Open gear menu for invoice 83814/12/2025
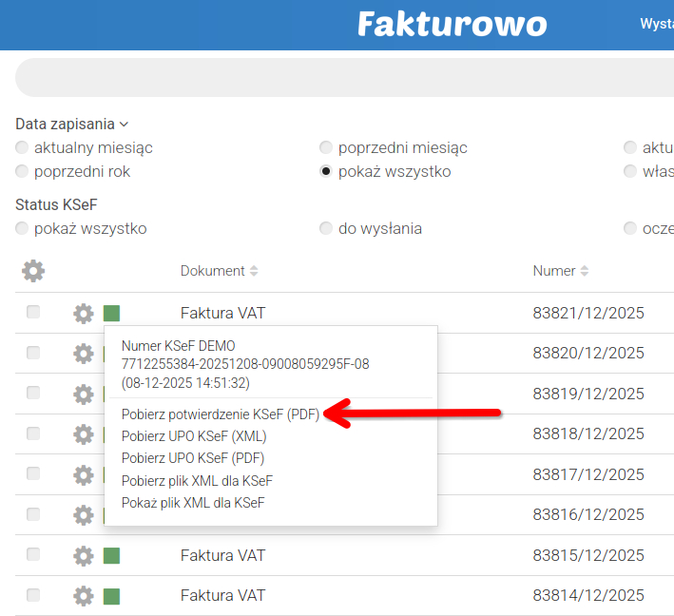The width and height of the screenshot is (674, 616). [84, 596]
